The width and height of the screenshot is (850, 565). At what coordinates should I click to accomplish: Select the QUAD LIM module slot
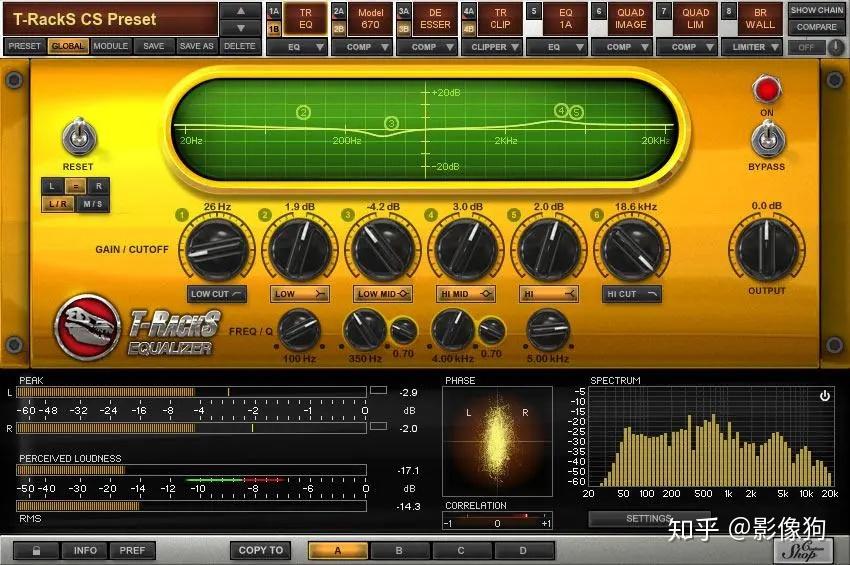696,19
